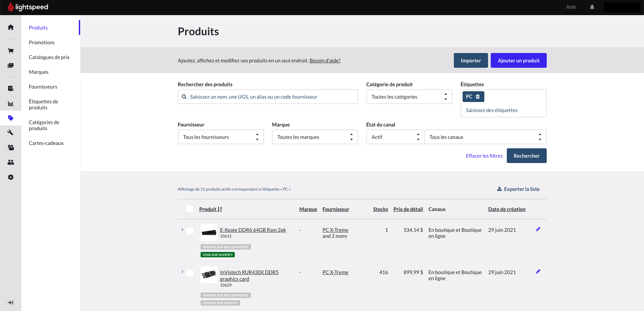
Task: Open the bar chart analytics icon
Action: click(10, 104)
